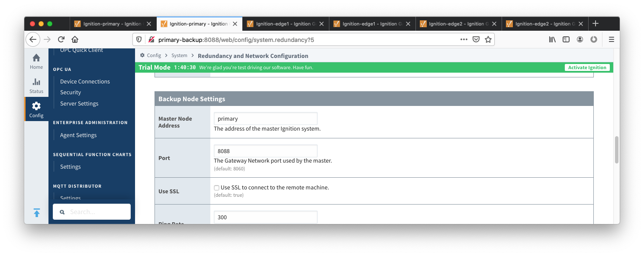Click the Port input field

(266, 151)
